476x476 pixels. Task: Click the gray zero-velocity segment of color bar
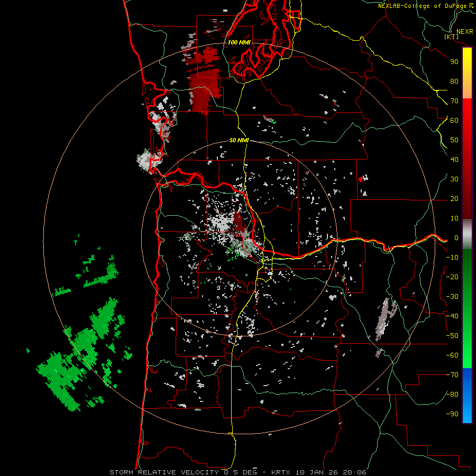tap(467, 234)
